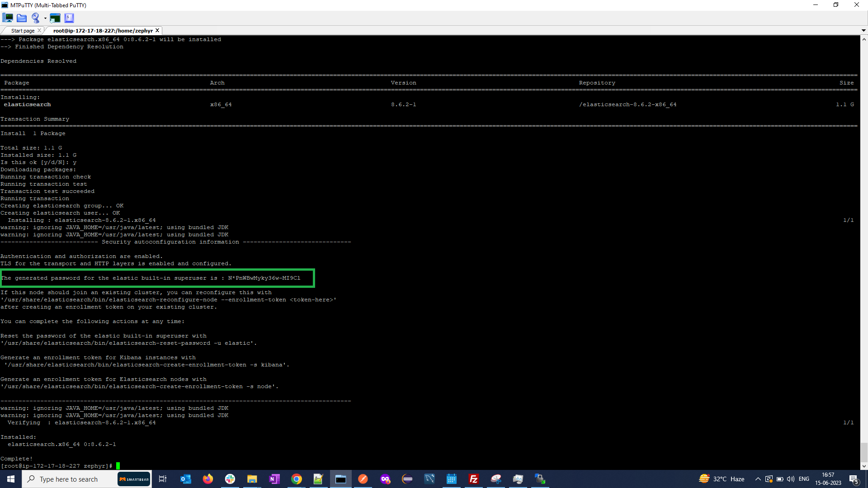Switch to the Start page tab
This screenshot has width=868, height=488.
click(x=23, y=31)
